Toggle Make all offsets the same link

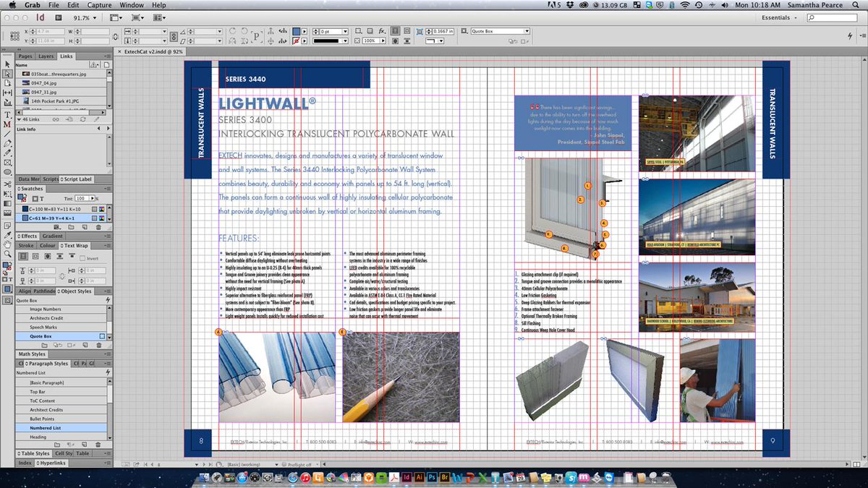tap(64, 275)
